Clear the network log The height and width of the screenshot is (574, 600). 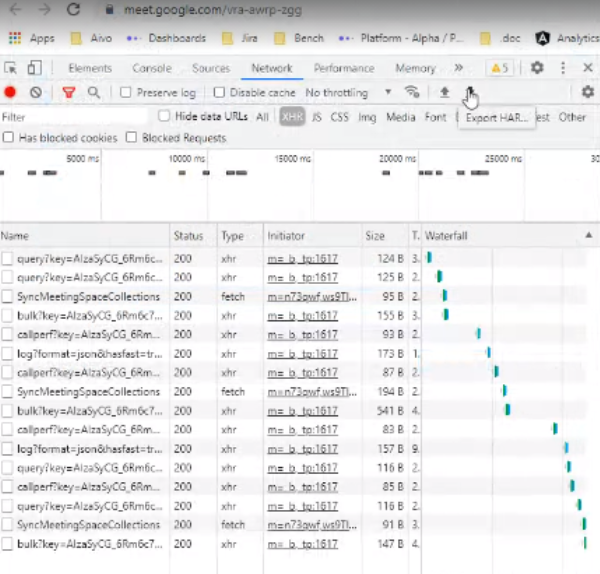(36, 92)
